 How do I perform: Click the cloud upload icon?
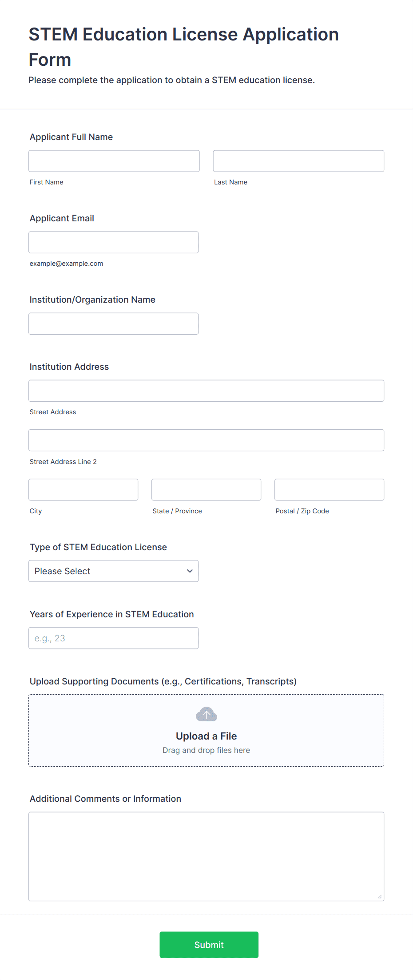[x=206, y=714]
